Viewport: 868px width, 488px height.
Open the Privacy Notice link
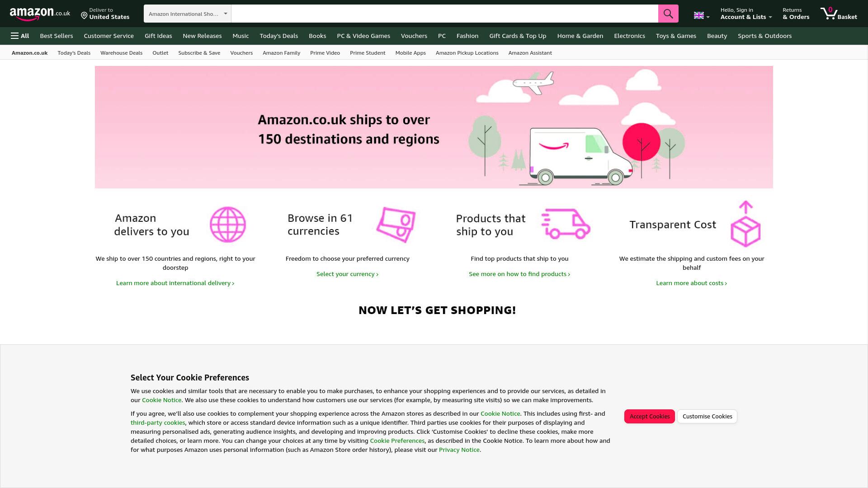click(459, 450)
